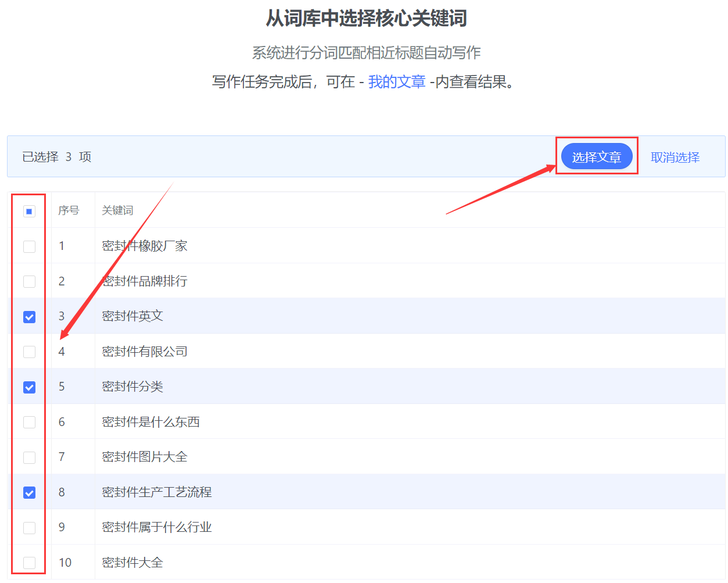Viewport: 728px width, 583px height.
Task: Check the box for 密封件属于什么行业
Action: pos(29,528)
